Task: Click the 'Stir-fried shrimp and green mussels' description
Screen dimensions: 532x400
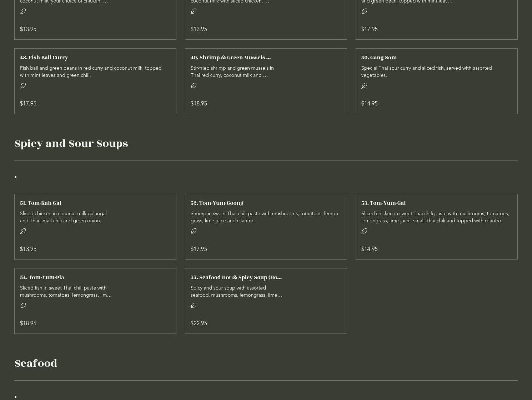Action: [232, 71]
